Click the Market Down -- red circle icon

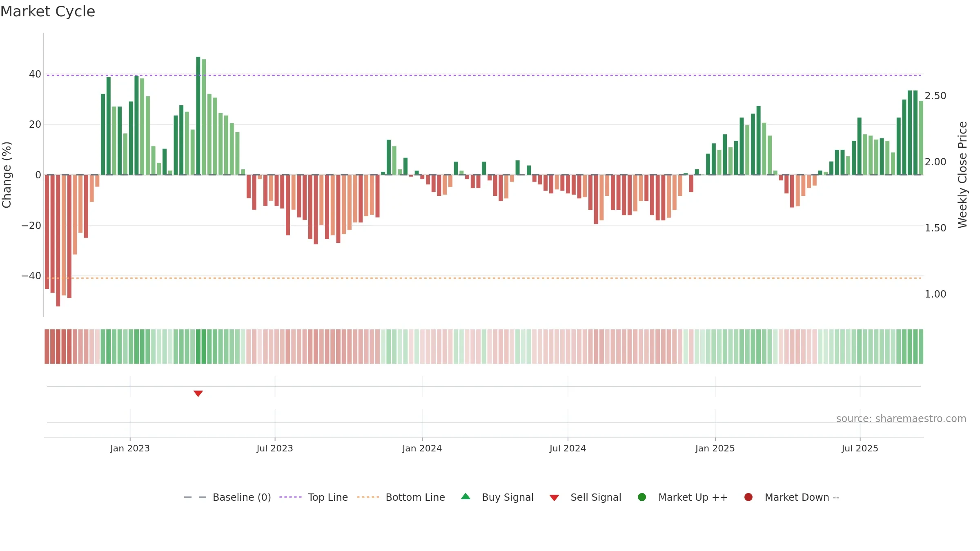click(x=748, y=497)
